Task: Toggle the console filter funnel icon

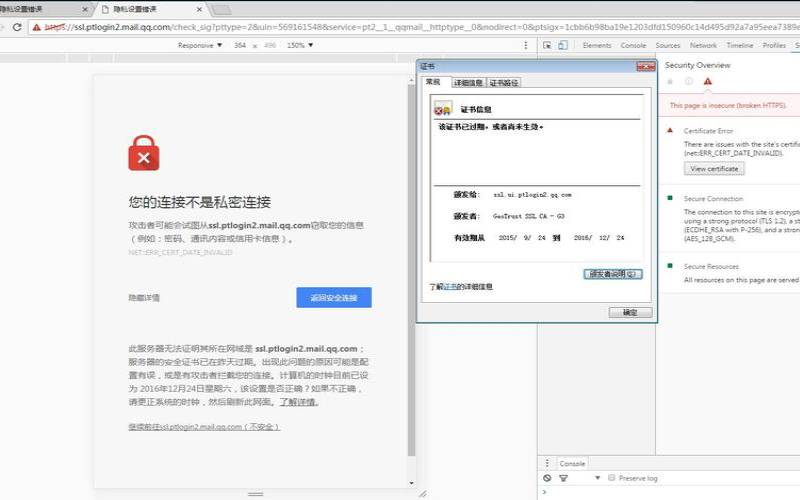Action: 563,478
